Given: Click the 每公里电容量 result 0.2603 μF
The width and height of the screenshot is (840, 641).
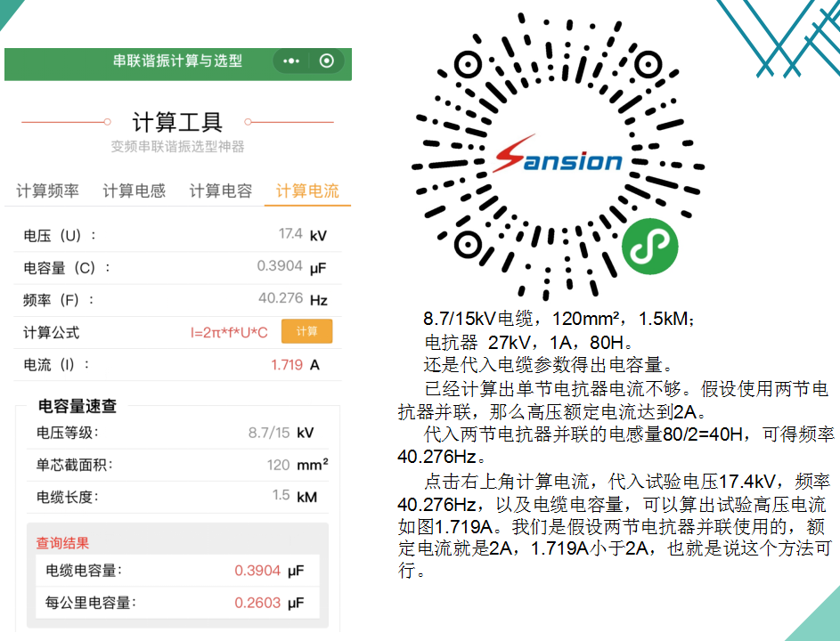Looking at the screenshot, I should (257, 603).
